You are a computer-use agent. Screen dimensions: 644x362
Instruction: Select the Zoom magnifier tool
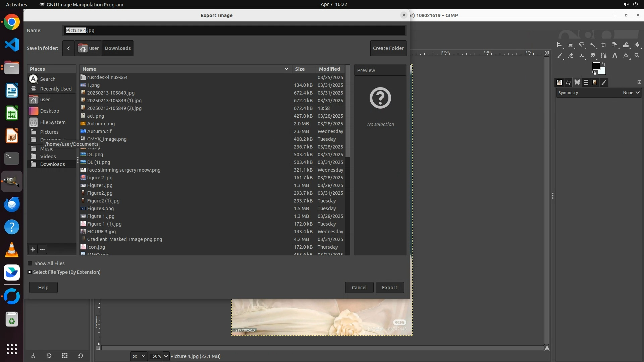(x=637, y=56)
